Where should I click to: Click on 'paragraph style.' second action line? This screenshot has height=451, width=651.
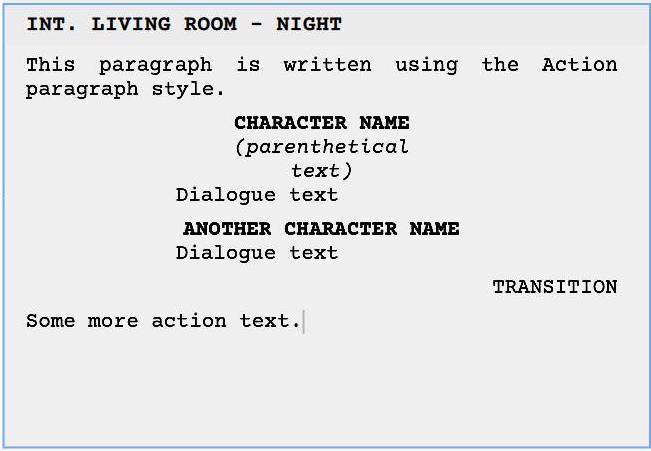[x=125, y=90]
